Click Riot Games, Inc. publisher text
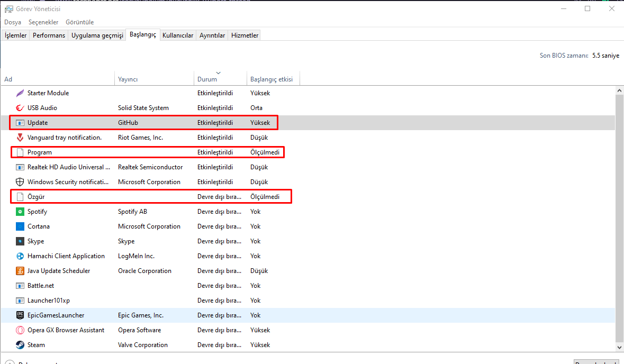Viewport: 624px width, 364px height. click(x=140, y=138)
